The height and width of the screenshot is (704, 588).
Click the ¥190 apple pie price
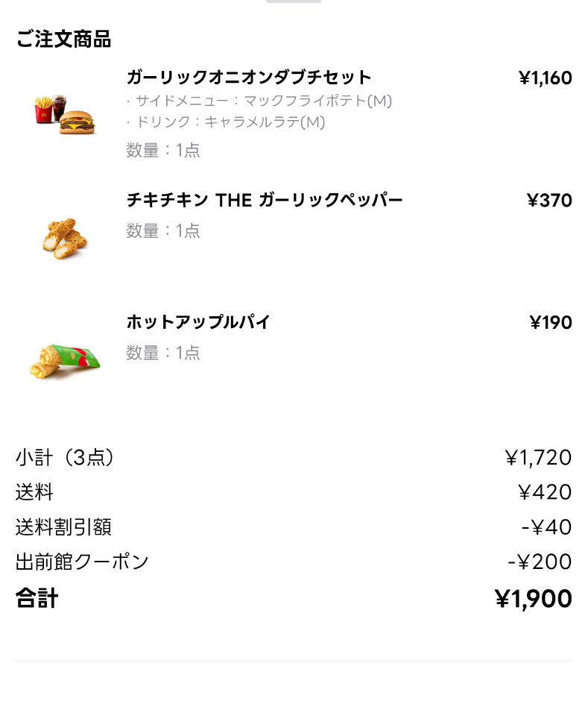(x=551, y=323)
